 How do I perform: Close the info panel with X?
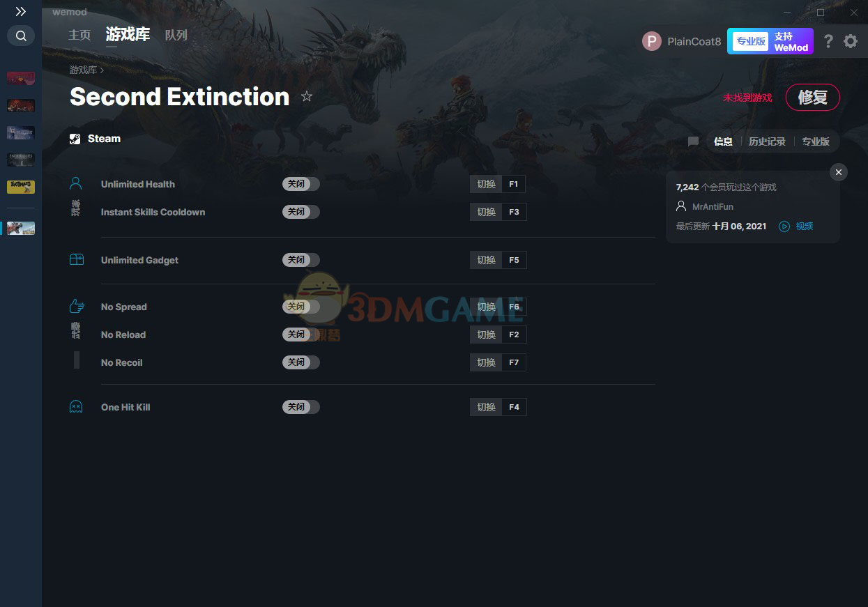[839, 172]
